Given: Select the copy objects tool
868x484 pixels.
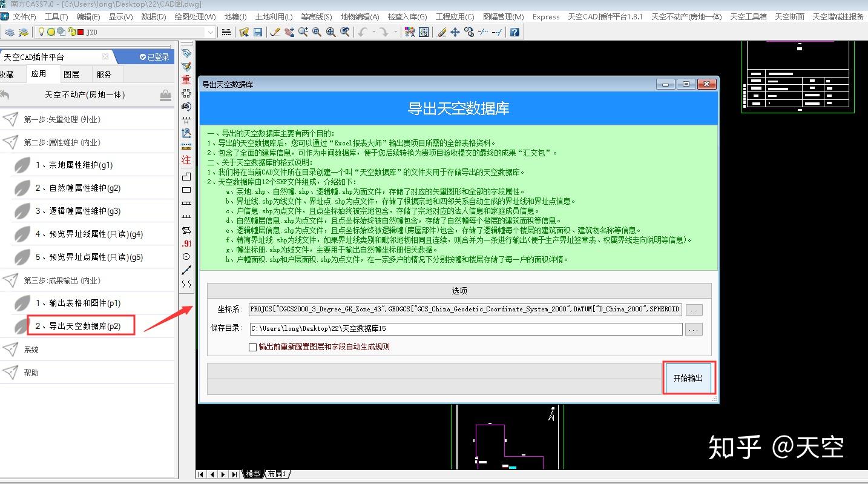Looking at the screenshot, I should pyautogui.click(x=469, y=32).
